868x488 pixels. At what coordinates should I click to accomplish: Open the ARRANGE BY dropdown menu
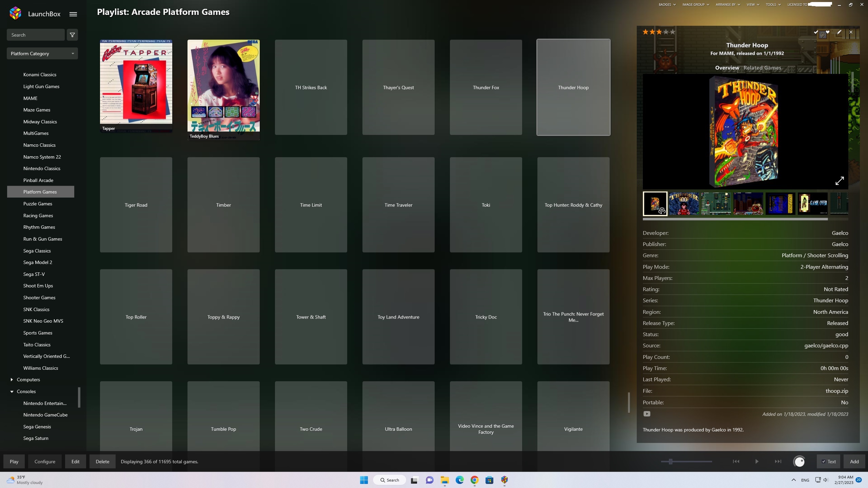click(728, 4)
